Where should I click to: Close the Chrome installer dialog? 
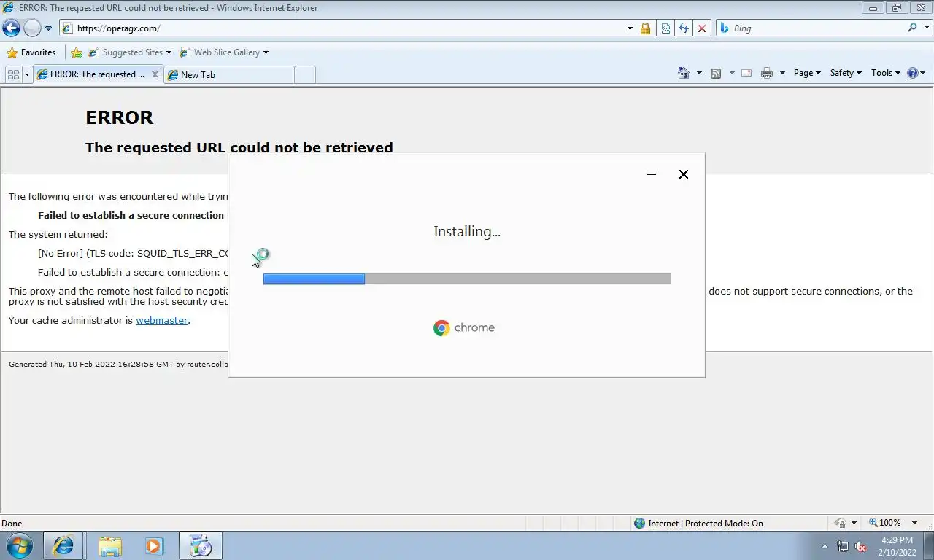pos(684,174)
